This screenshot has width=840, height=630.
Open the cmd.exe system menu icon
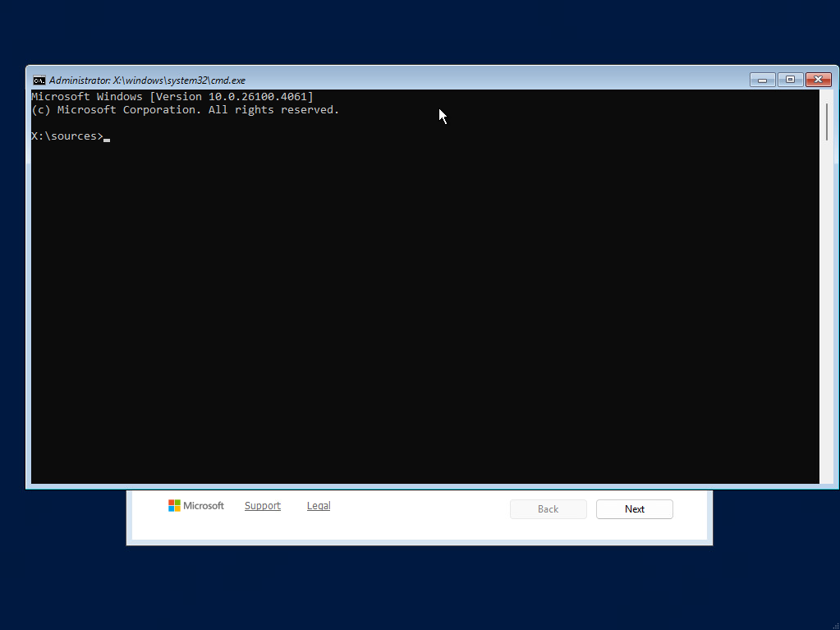[39, 80]
